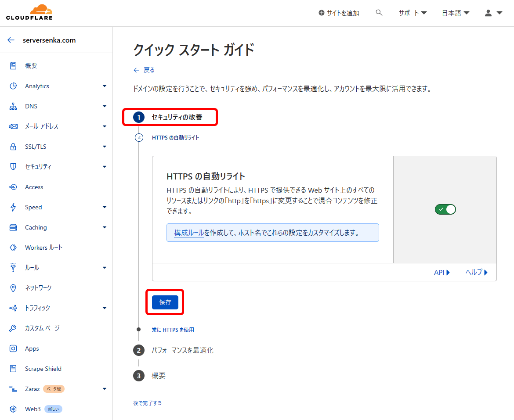The width and height of the screenshot is (514, 420).
Task: Open the 日本語 language dropdown
Action: point(455,13)
